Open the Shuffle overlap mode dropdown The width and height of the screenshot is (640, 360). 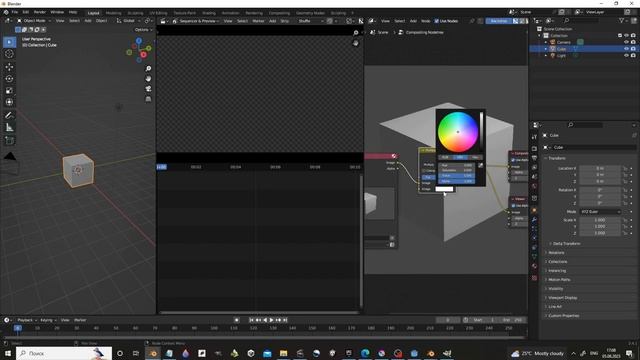(x=311, y=21)
